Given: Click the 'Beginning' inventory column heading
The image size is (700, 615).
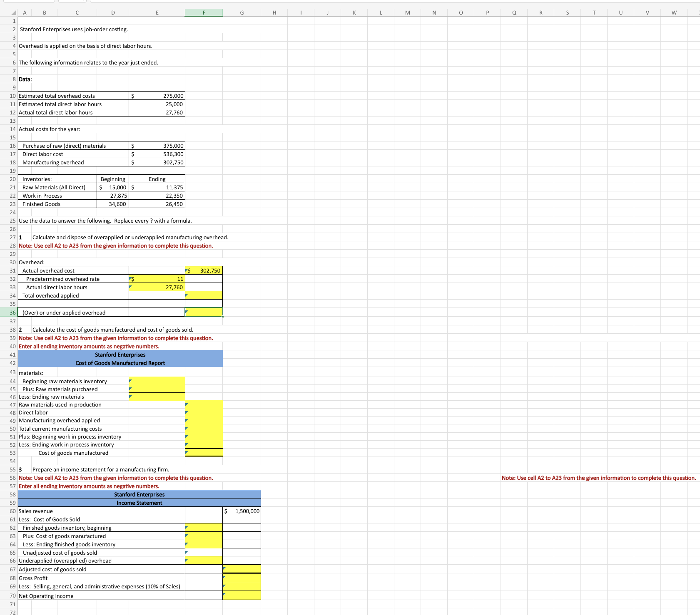Looking at the screenshot, I should coord(113,179).
